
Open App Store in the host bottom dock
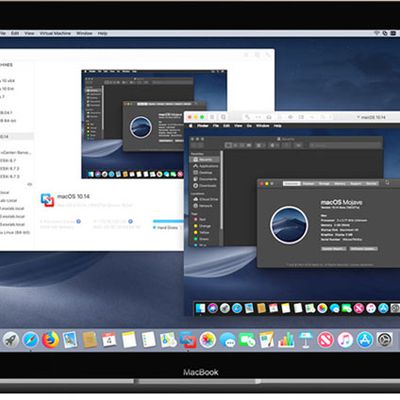pyautogui.click(x=365, y=340)
